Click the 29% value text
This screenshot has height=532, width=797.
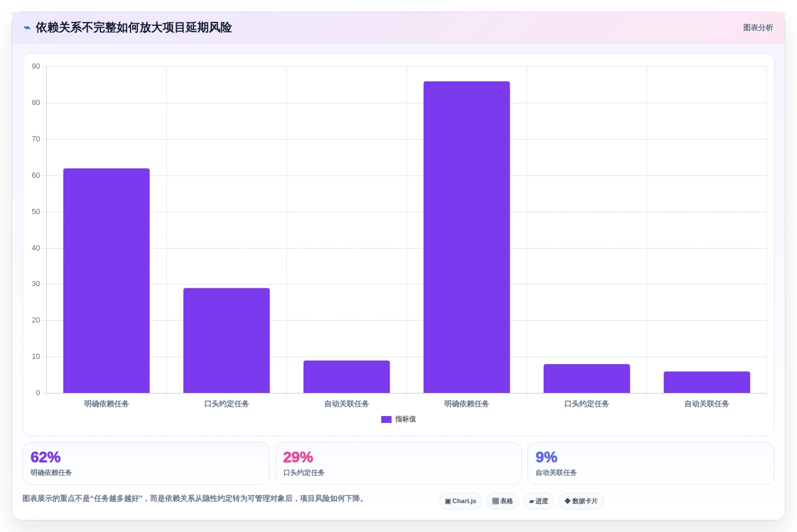coord(298,457)
